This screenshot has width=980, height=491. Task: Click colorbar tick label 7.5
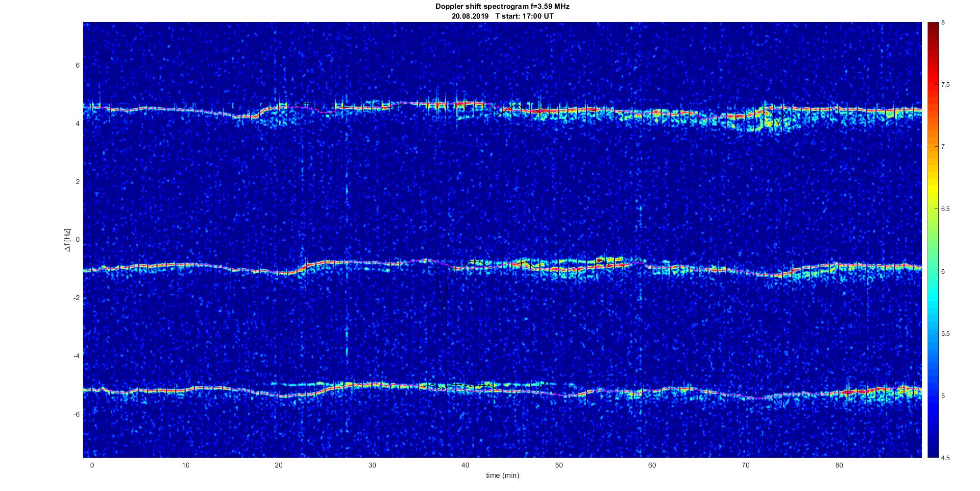tap(945, 85)
